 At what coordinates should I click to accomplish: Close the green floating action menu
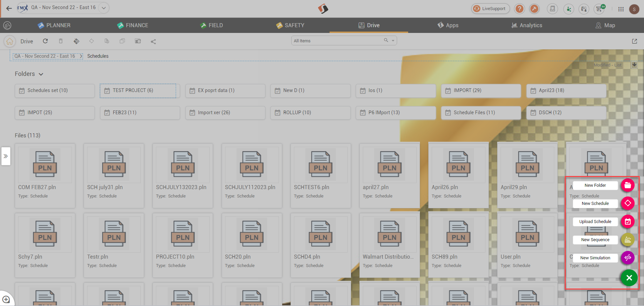pos(629,278)
